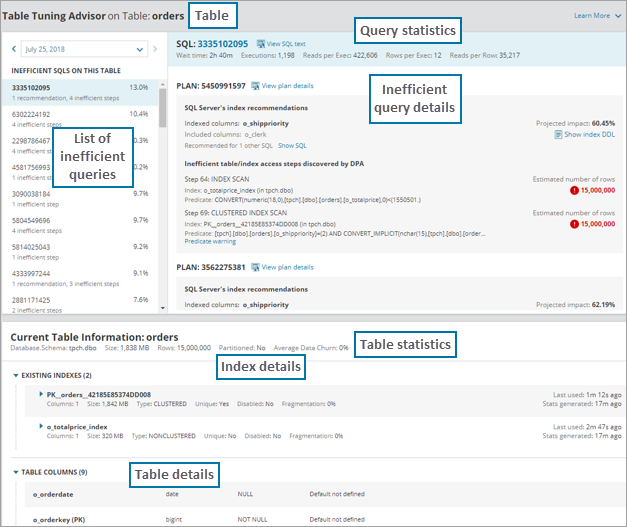Viewport: 627px width, 527px height.
Task: Collapse the Table Columns section
Action: pos(17,472)
